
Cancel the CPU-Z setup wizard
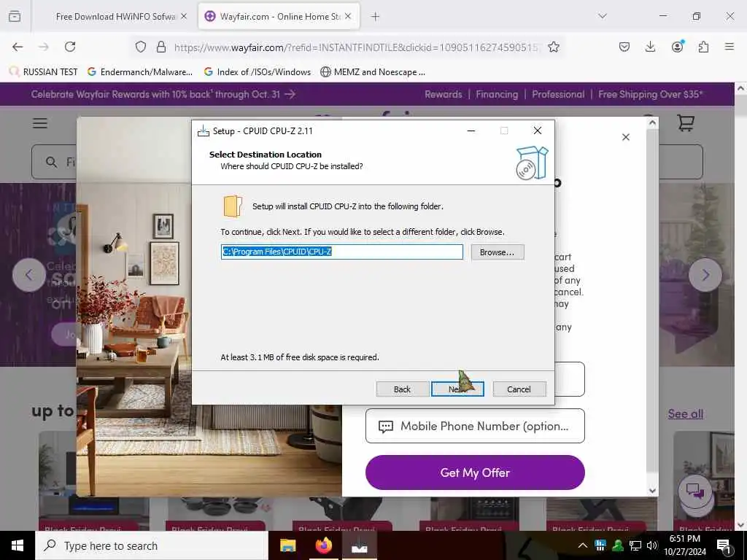(519, 389)
